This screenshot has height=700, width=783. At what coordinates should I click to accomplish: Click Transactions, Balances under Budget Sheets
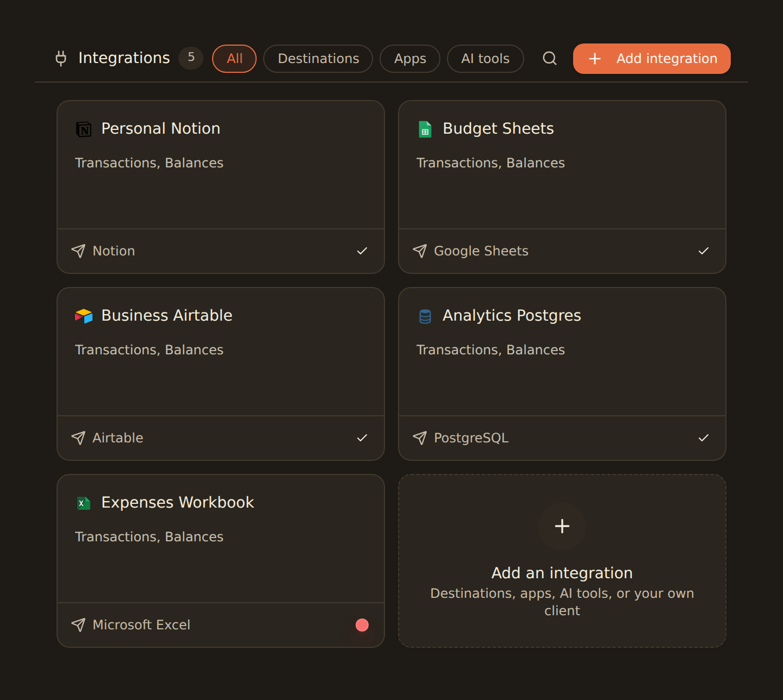[x=490, y=163]
